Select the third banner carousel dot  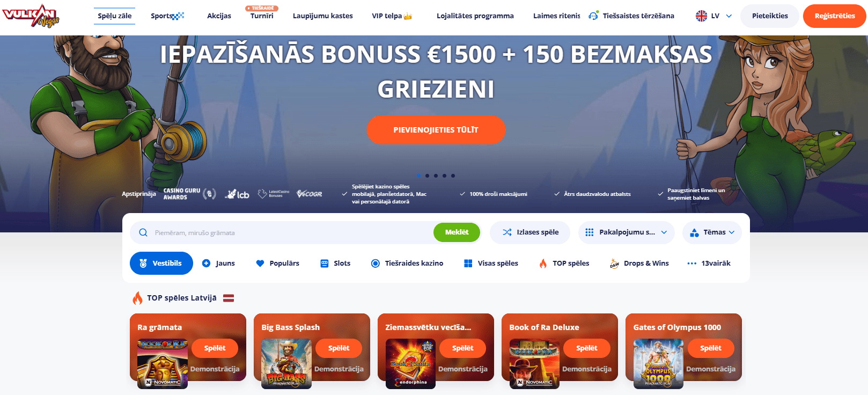436,175
